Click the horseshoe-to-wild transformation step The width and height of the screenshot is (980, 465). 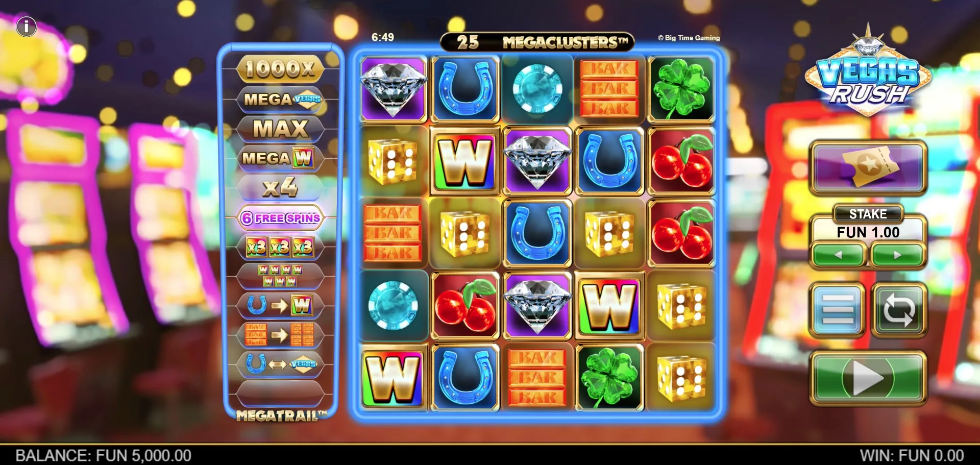coord(280,305)
